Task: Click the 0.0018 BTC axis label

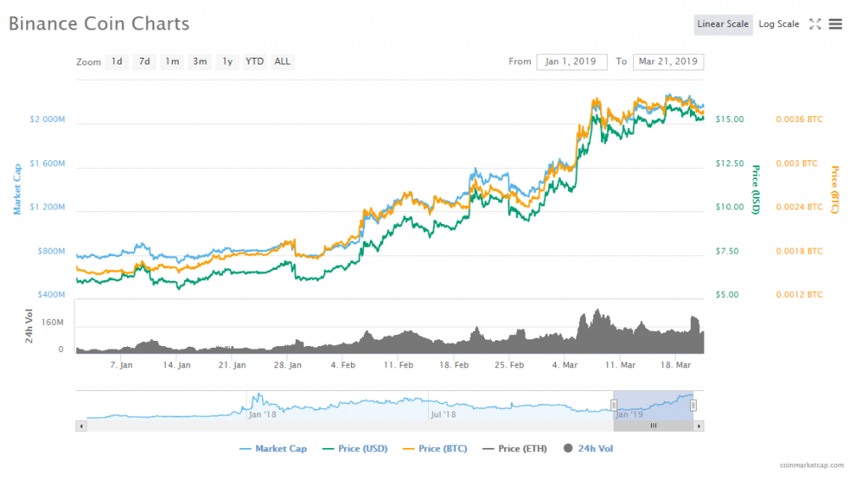Action: tap(798, 251)
